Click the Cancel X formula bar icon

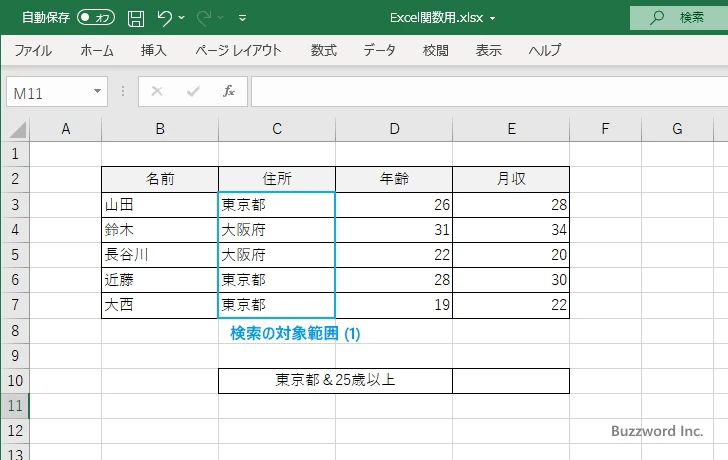pos(157,91)
